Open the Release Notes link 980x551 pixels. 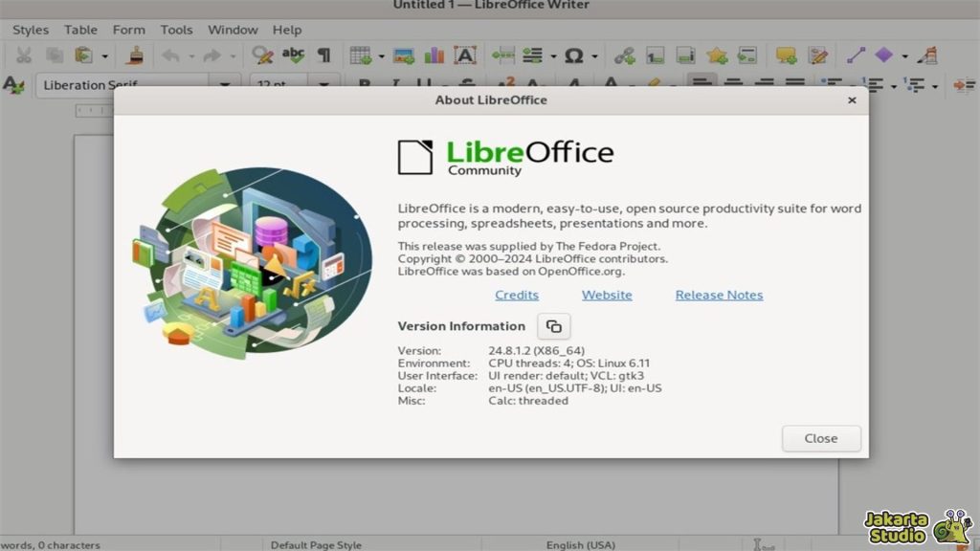pos(719,295)
